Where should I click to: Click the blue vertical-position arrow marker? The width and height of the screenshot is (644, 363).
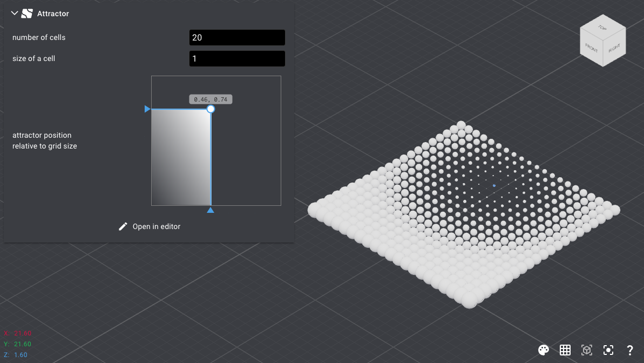pyautogui.click(x=147, y=109)
